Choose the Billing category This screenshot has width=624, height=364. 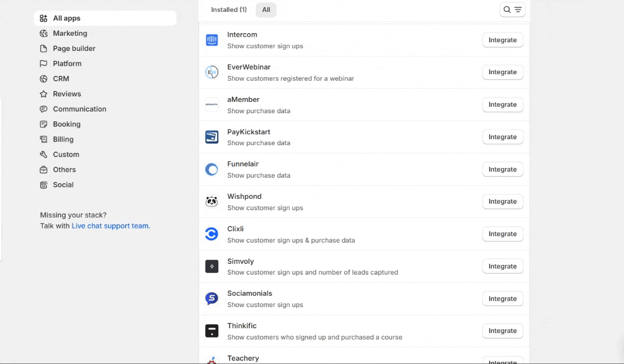coord(63,140)
